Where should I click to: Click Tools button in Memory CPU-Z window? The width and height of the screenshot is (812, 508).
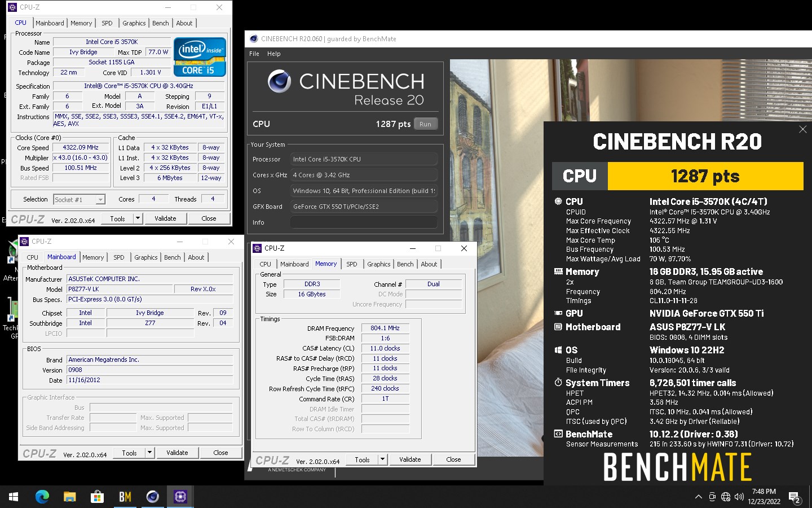pyautogui.click(x=362, y=459)
